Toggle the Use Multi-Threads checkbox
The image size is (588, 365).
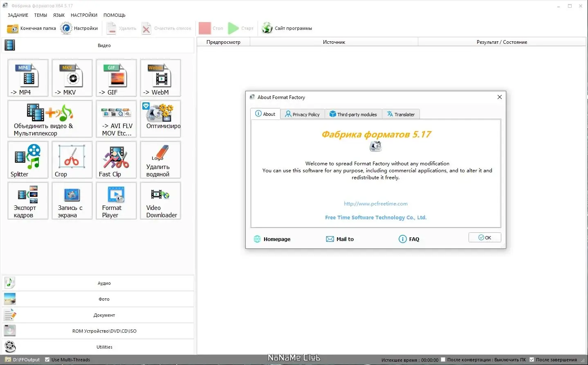47,360
